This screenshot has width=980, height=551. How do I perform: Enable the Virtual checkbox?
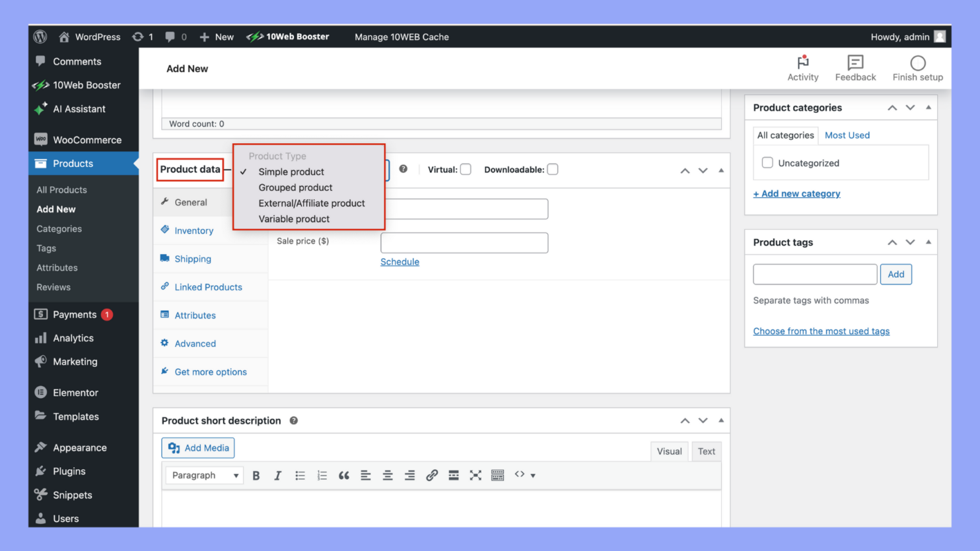pos(466,170)
